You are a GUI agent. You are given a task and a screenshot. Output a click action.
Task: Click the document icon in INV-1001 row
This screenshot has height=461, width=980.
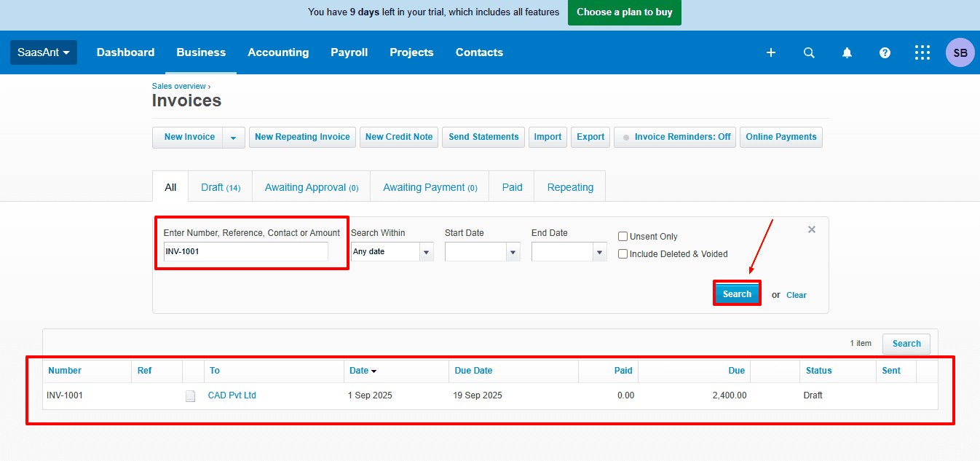click(191, 396)
